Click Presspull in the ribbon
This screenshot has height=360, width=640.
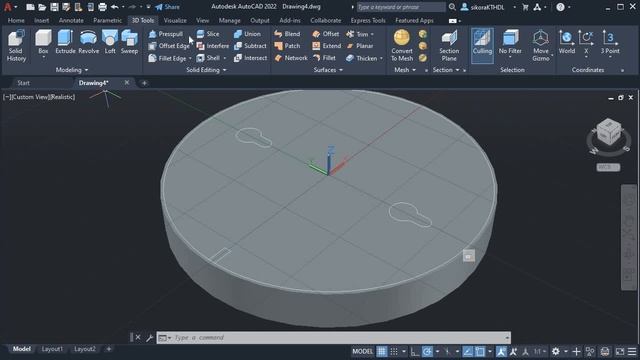pos(166,34)
